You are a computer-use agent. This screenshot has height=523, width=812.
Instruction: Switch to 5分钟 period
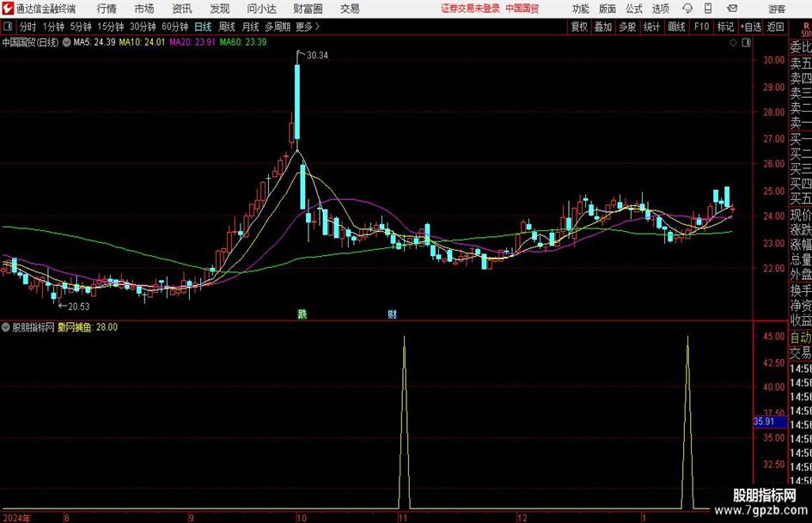click(x=81, y=27)
